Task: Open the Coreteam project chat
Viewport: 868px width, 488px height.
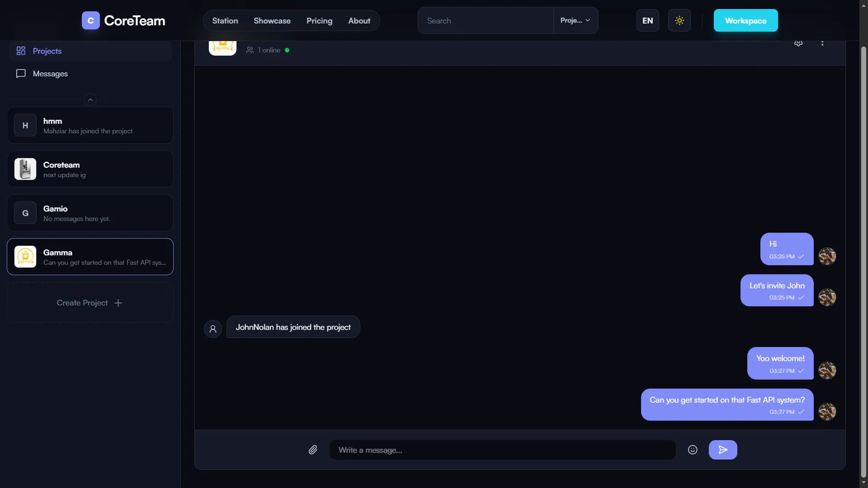Action: coord(90,169)
